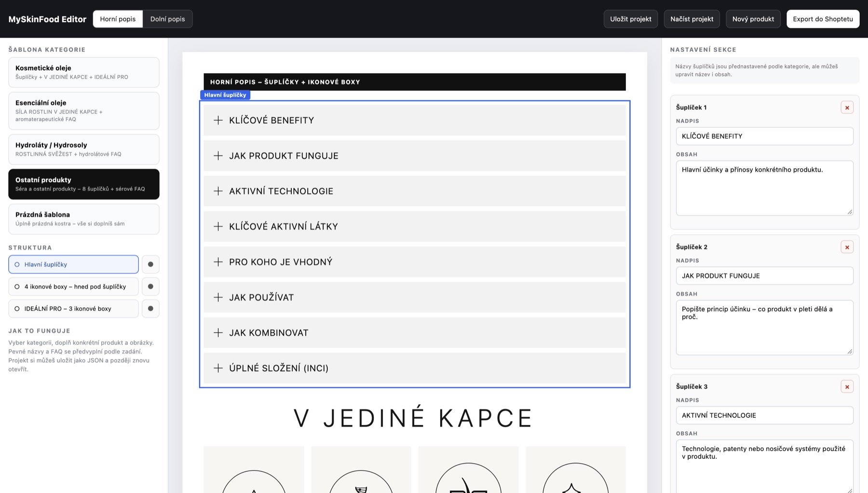Expand JAK KOMBINOVAT accordion

415,333
